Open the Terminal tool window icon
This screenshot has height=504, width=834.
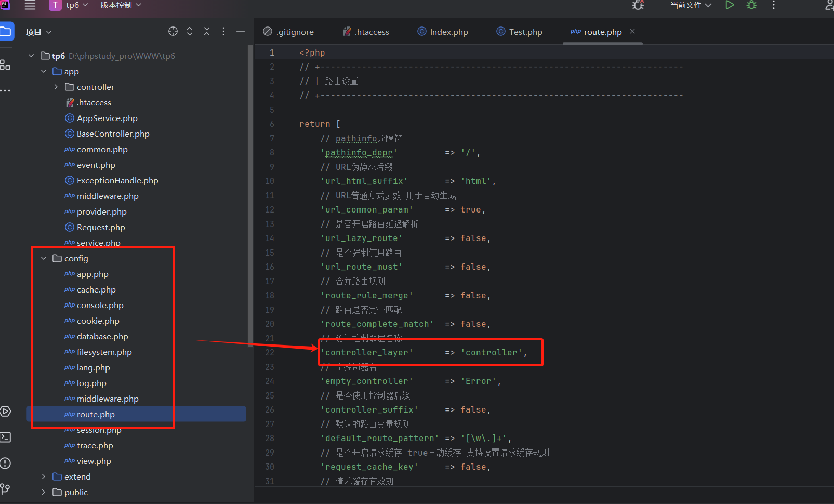tap(7, 437)
